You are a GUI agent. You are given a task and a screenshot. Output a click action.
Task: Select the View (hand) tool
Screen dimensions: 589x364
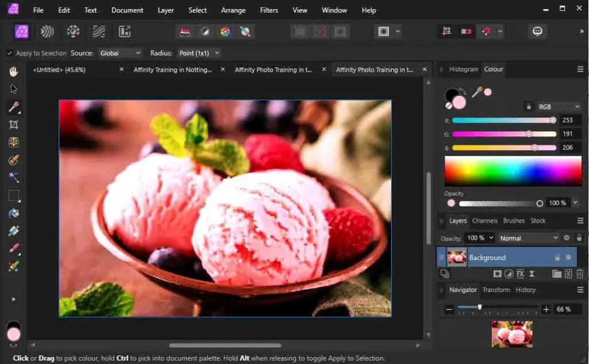14,71
